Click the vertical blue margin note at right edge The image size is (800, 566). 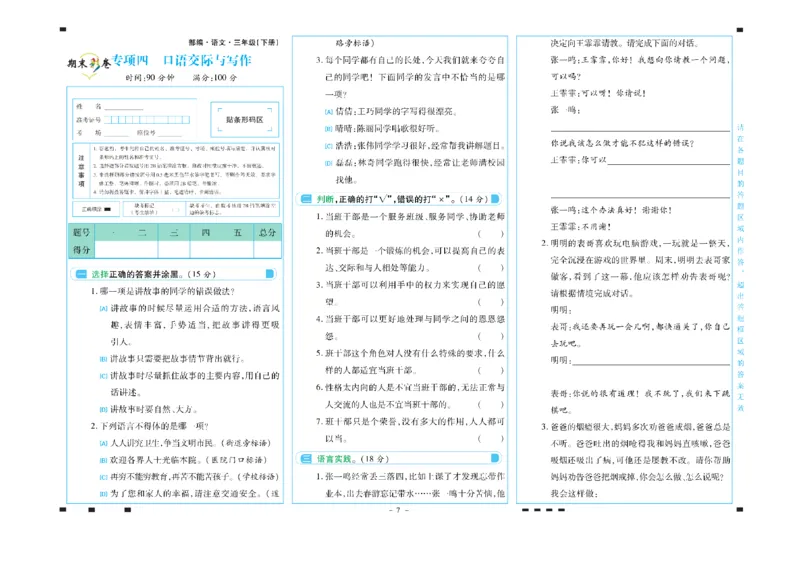[741, 268]
